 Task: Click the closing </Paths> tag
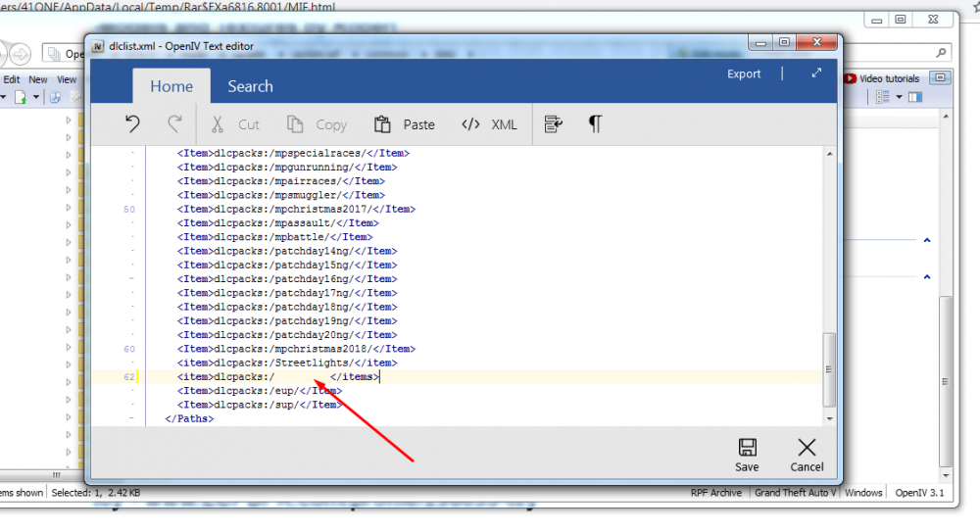click(x=189, y=419)
